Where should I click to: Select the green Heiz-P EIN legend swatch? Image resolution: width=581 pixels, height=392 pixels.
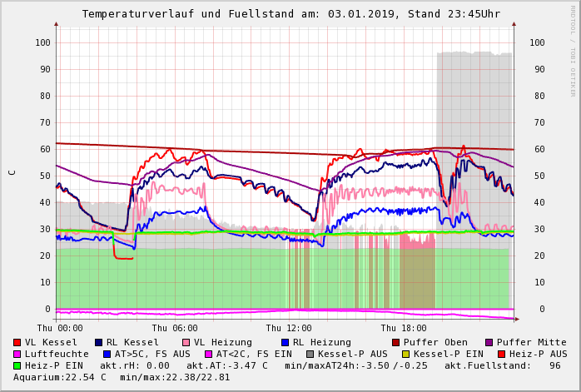coord(17,365)
